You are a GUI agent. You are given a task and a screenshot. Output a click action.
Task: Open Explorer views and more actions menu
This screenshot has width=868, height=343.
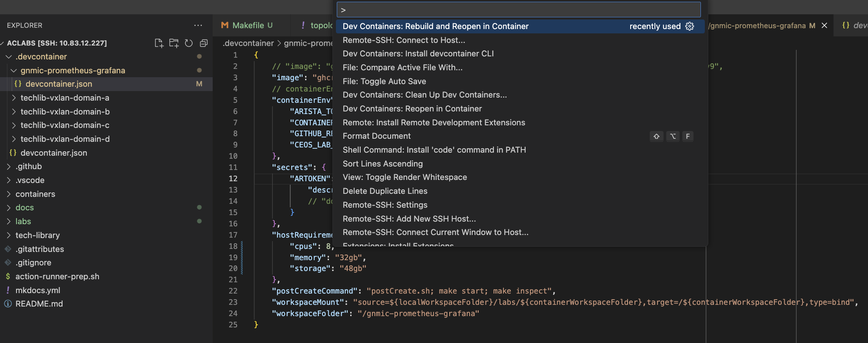pyautogui.click(x=198, y=26)
